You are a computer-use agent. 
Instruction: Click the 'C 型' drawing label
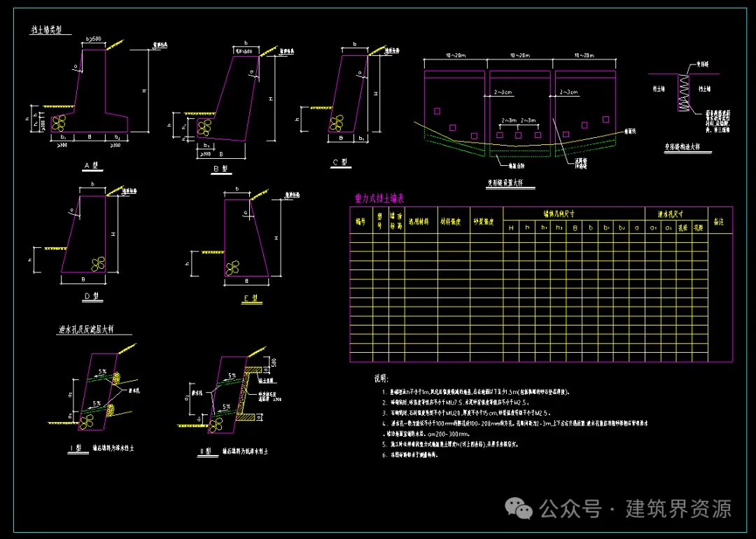point(340,162)
